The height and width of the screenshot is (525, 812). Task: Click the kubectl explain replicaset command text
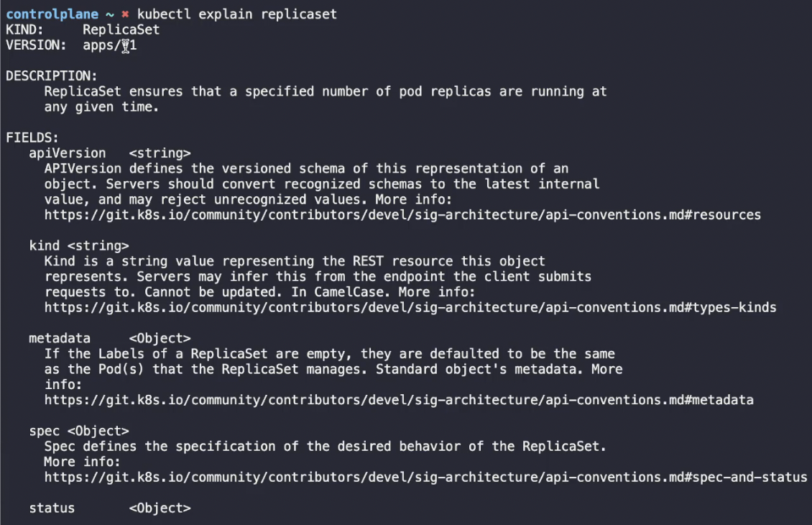pos(236,14)
